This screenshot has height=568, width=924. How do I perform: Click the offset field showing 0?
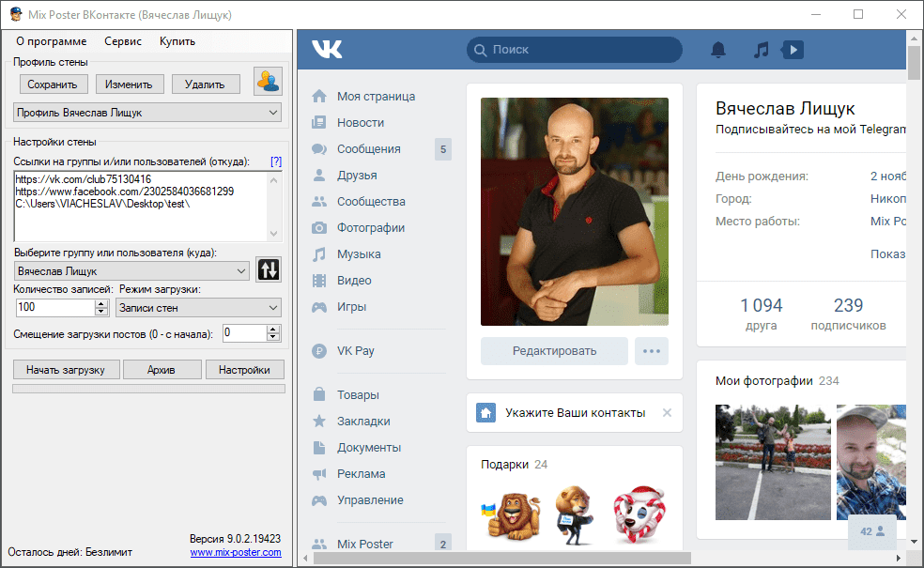coord(244,333)
